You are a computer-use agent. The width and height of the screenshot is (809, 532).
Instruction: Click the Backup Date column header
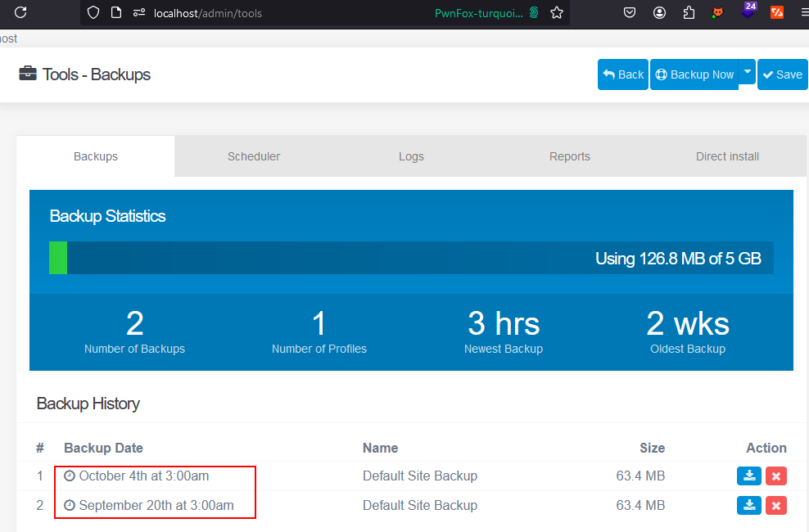click(x=103, y=448)
